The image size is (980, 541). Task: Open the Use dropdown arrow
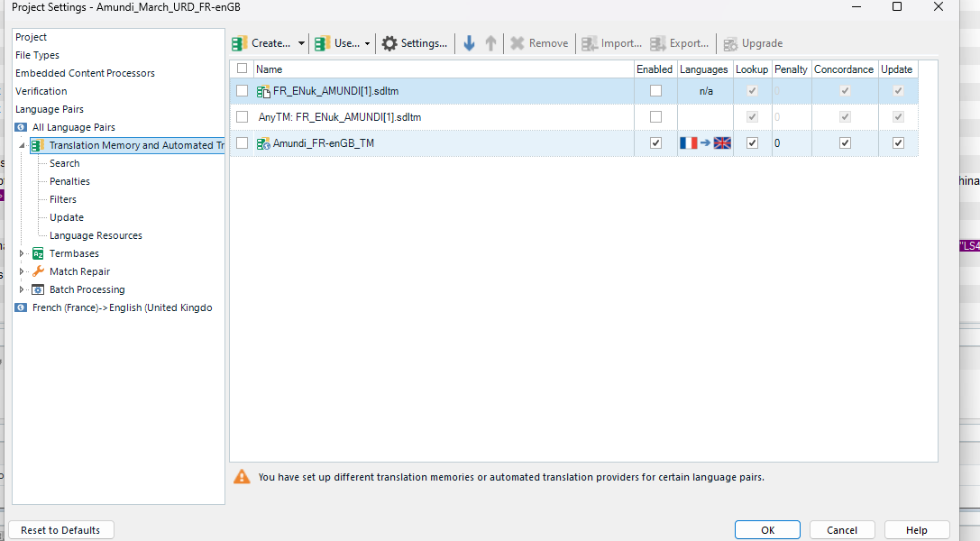pos(368,43)
